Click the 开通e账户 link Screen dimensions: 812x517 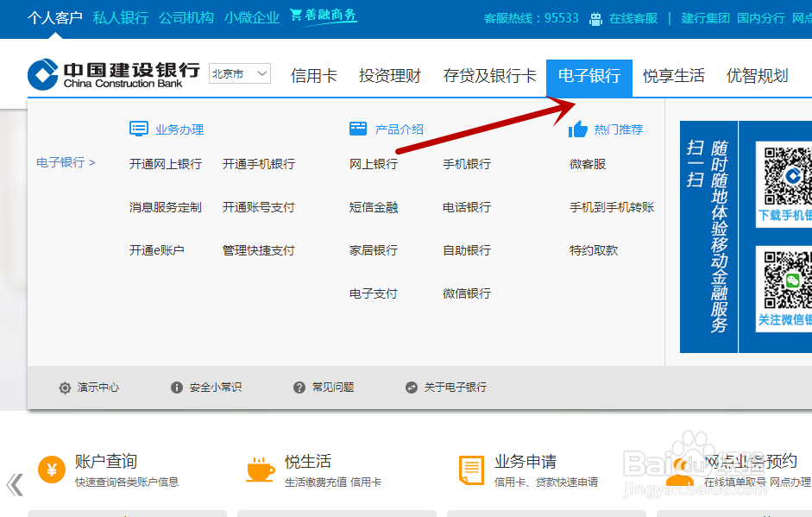(x=157, y=250)
